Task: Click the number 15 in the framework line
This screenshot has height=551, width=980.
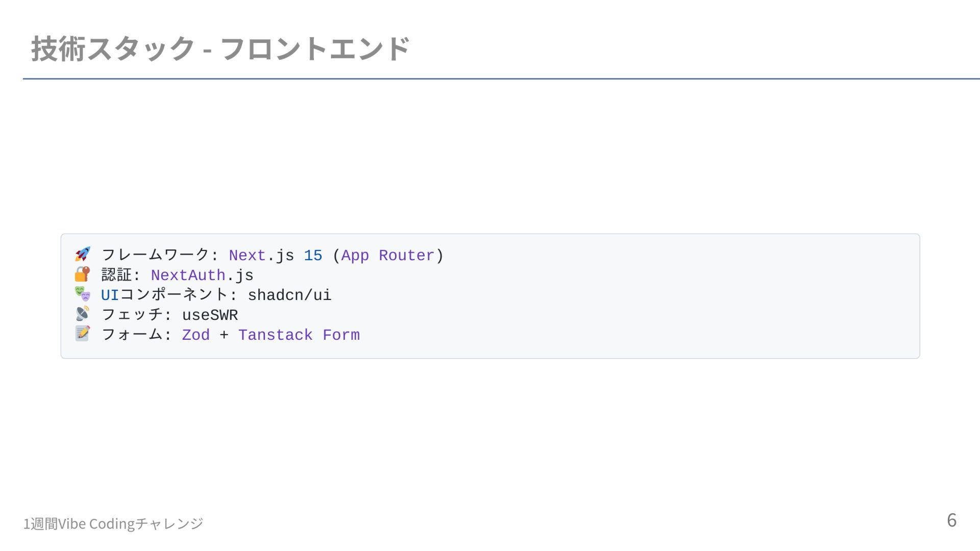Action: click(x=313, y=256)
